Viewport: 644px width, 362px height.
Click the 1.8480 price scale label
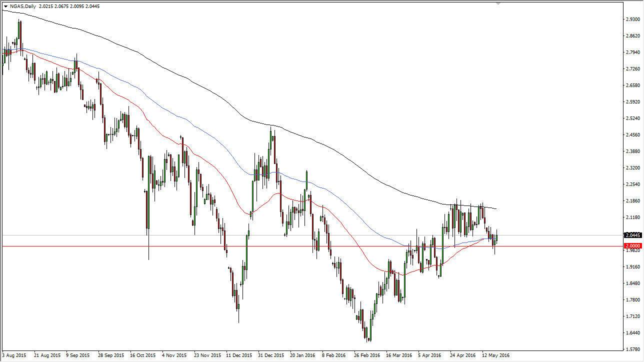coord(632,283)
